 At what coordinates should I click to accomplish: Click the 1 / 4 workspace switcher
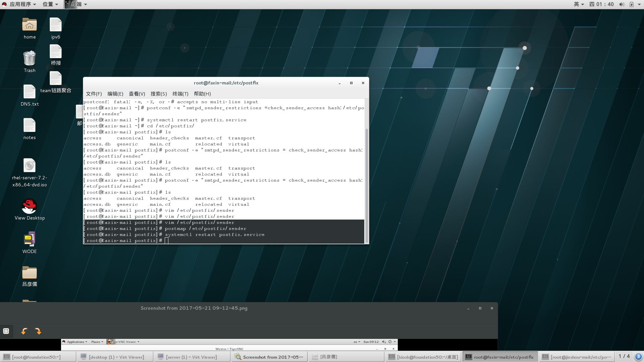[x=624, y=356]
